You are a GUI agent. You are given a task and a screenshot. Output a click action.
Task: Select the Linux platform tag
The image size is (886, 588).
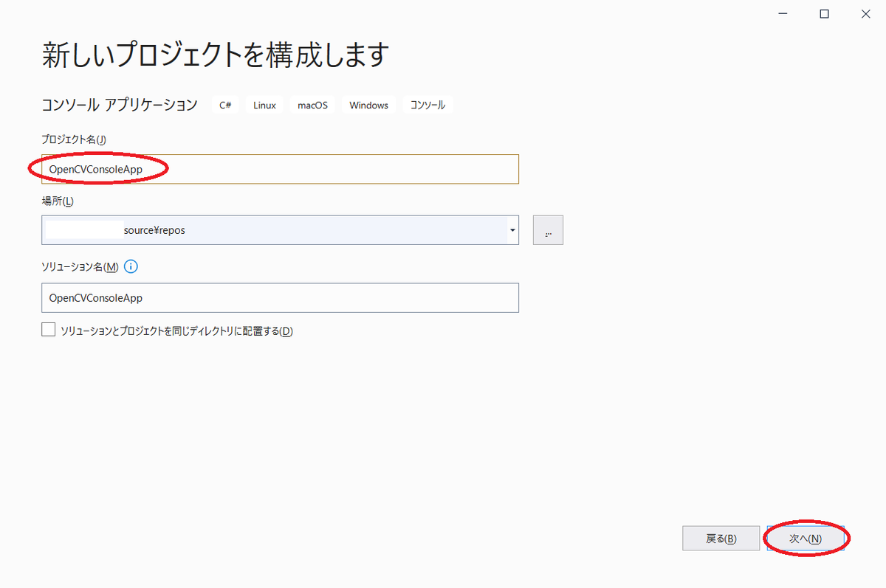click(x=264, y=105)
